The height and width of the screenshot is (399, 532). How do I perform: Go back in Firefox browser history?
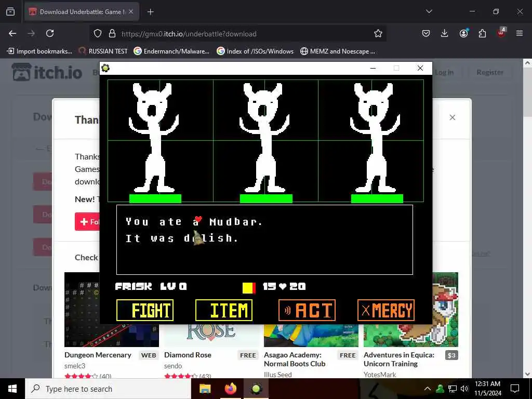(12, 33)
